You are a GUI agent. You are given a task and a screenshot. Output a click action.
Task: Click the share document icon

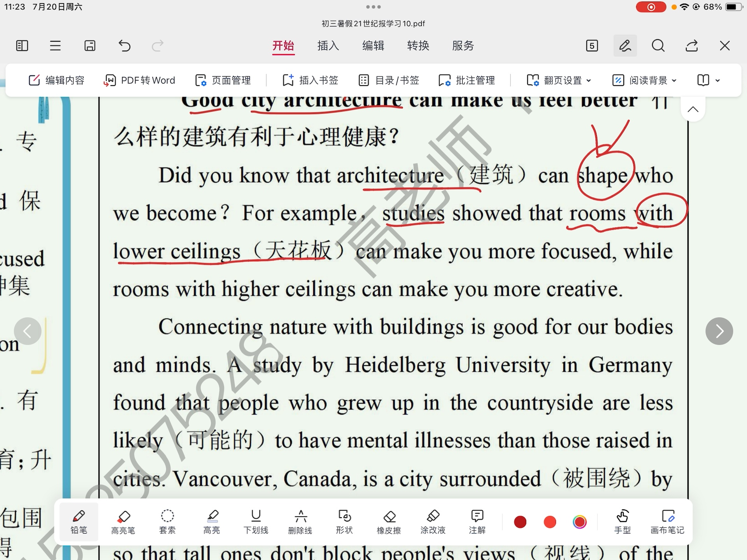pos(691,46)
